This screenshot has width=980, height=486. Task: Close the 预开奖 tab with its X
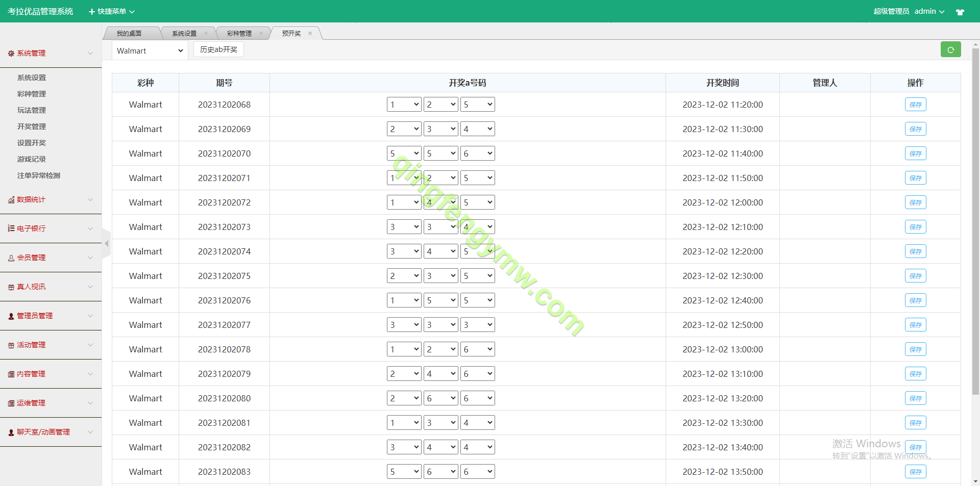310,34
